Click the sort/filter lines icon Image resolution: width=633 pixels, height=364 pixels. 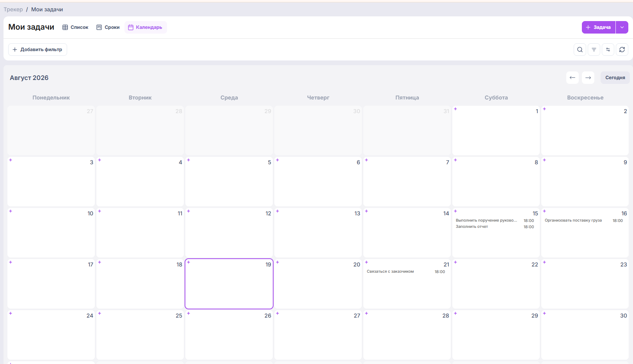pyautogui.click(x=594, y=50)
